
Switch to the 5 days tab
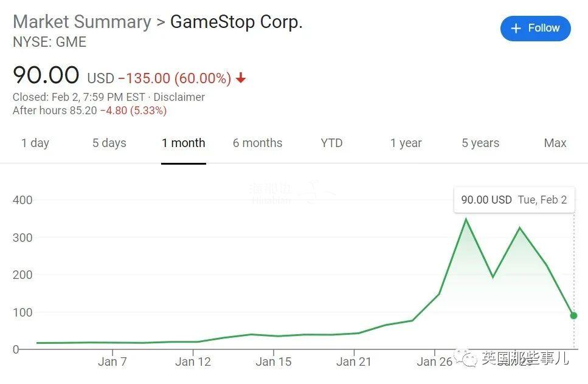(x=109, y=143)
